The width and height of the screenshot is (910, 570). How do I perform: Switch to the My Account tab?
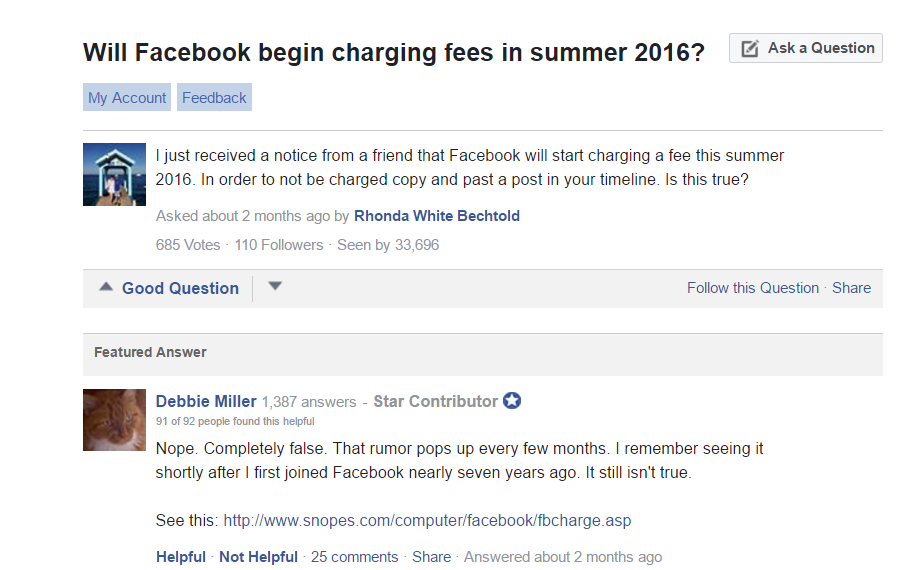point(127,98)
